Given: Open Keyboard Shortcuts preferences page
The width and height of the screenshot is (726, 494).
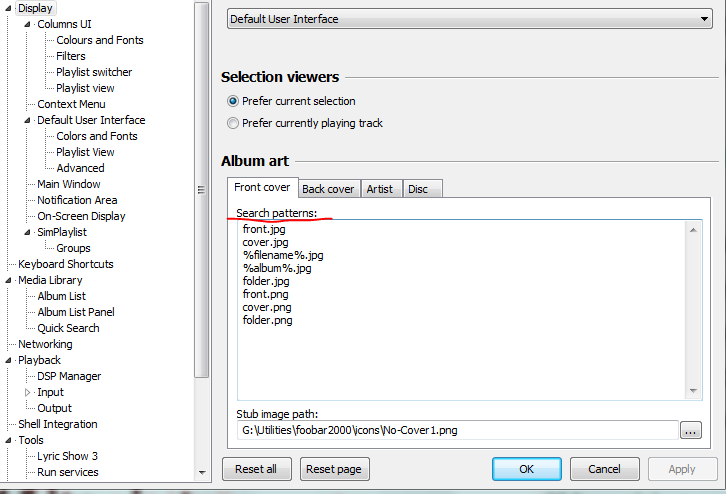Looking at the screenshot, I should point(66,264).
